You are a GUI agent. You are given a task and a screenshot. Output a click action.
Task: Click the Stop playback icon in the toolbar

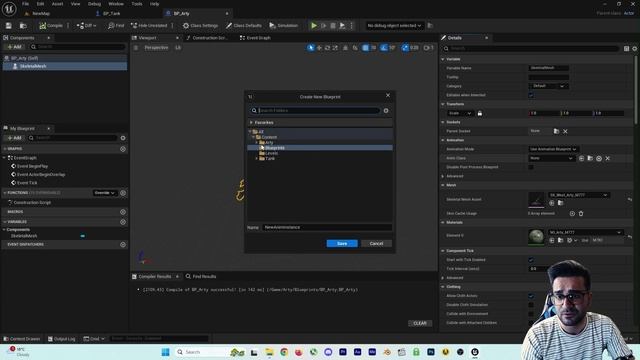pos(333,25)
